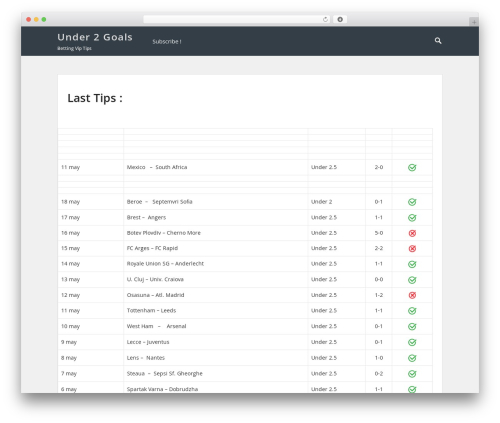Screen dimensions: 500x423
Task: Click the round browser icon beside address bar
Action: tap(340, 20)
